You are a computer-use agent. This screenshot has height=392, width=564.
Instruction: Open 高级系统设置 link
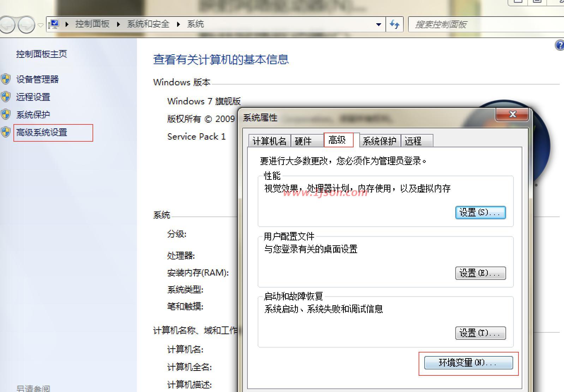(42, 132)
